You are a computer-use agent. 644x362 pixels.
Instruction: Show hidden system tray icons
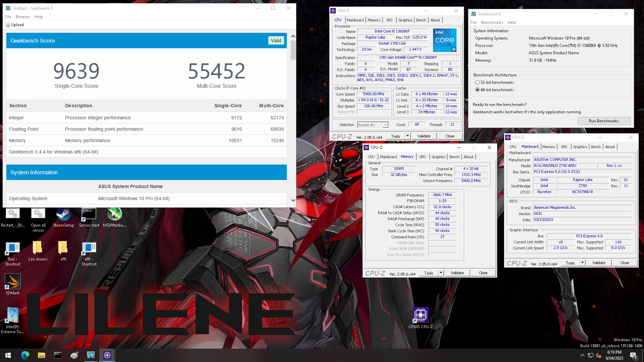click(x=582, y=355)
